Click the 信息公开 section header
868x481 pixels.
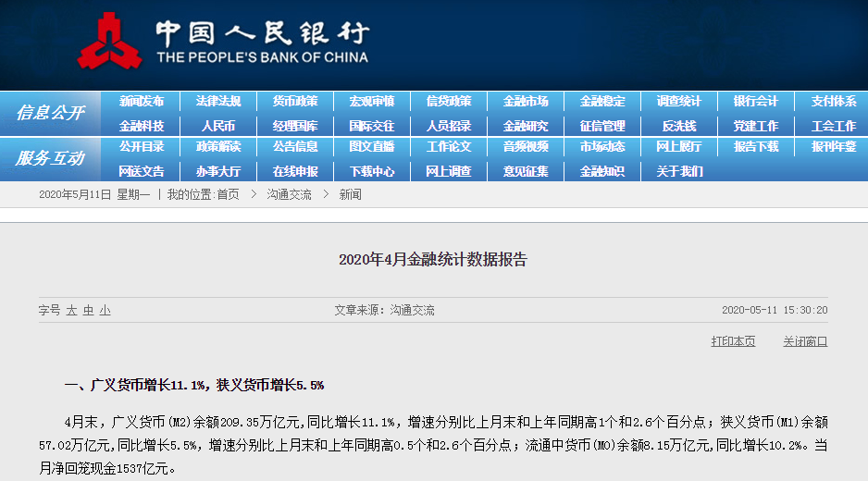pos(50,113)
